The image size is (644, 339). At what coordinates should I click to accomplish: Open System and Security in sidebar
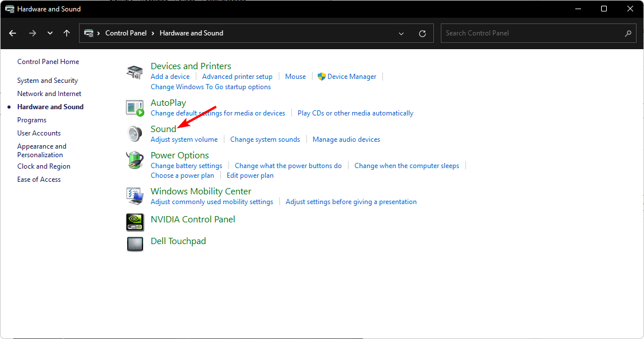pyautogui.click(x=48, y=81)
